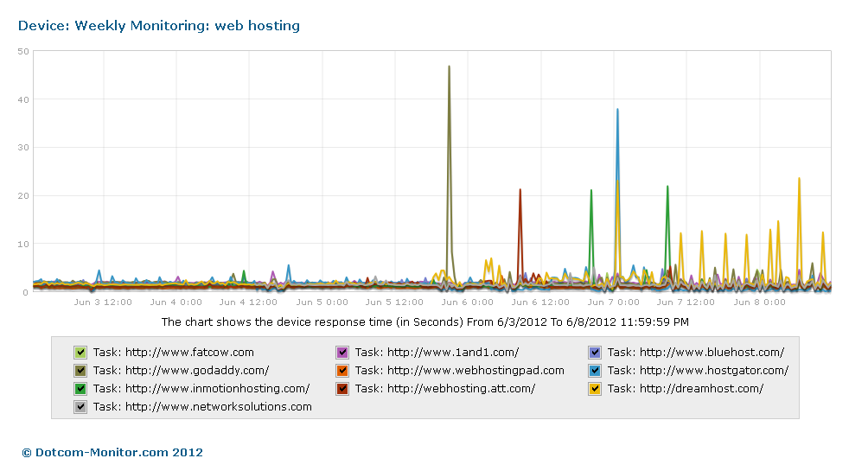Open the Dotcom-Monitor.com 2012 copyright link
Screen dimensions: 868x471
(112, 452)
